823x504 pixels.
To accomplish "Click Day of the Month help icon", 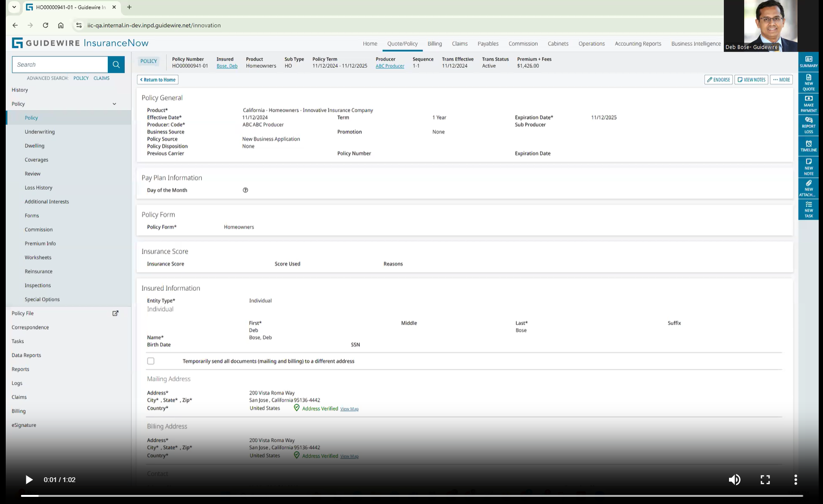I will (x=245, y=190).
